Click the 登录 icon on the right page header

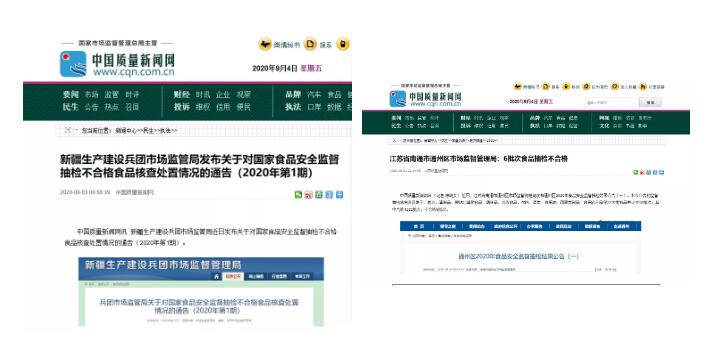[x=546, y=86]
